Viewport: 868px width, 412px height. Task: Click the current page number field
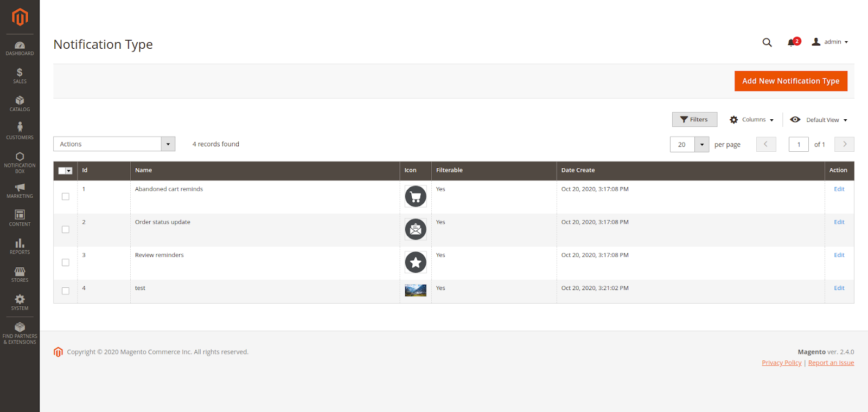(799, 144)
